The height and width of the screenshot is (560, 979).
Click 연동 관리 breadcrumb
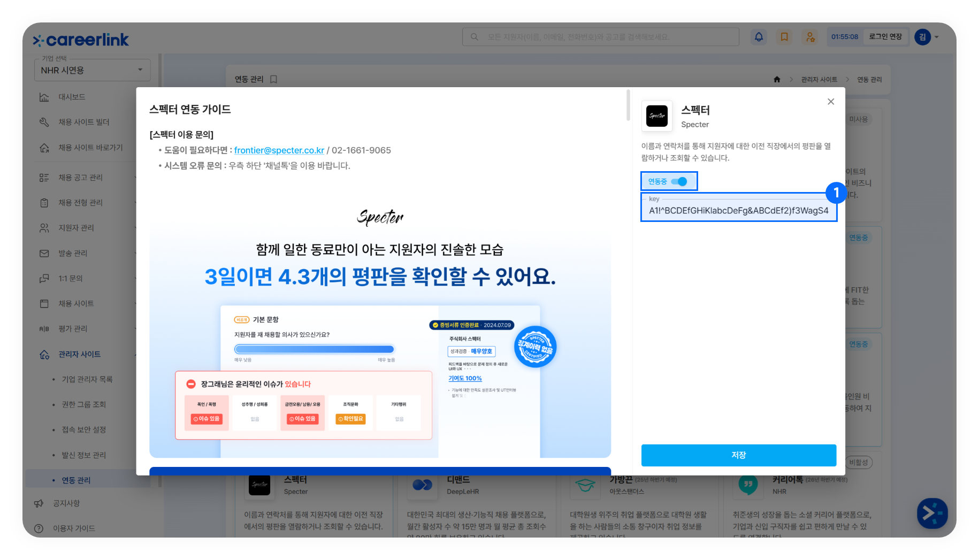(869, 79)
